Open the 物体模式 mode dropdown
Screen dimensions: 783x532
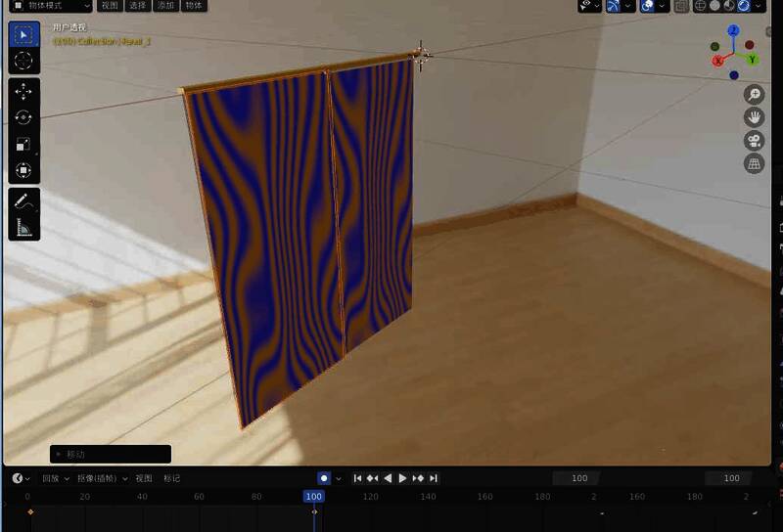[50, 6]
